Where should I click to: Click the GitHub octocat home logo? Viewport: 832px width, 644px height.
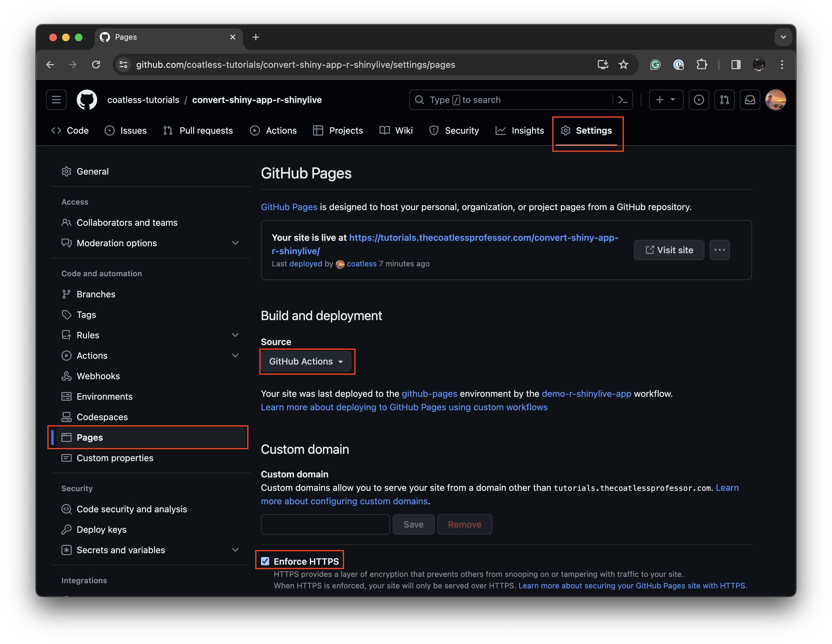(x=87, y=100)
